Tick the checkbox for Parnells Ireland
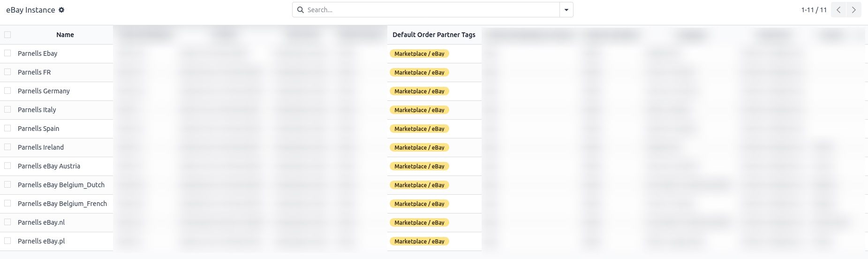The height and width of the screenshot is (259, 868). click(x=8, y=147)
